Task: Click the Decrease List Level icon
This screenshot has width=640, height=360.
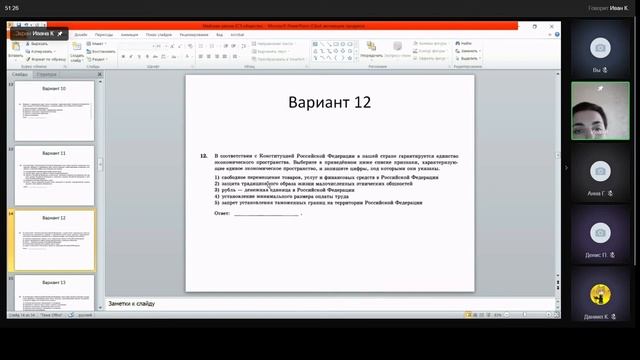Action: pos(225,46)
